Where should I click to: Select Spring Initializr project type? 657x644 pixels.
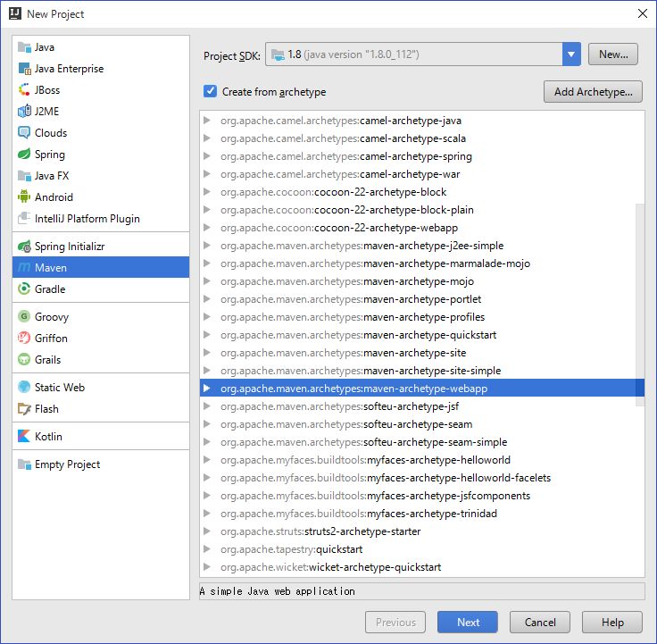point(101,247)
